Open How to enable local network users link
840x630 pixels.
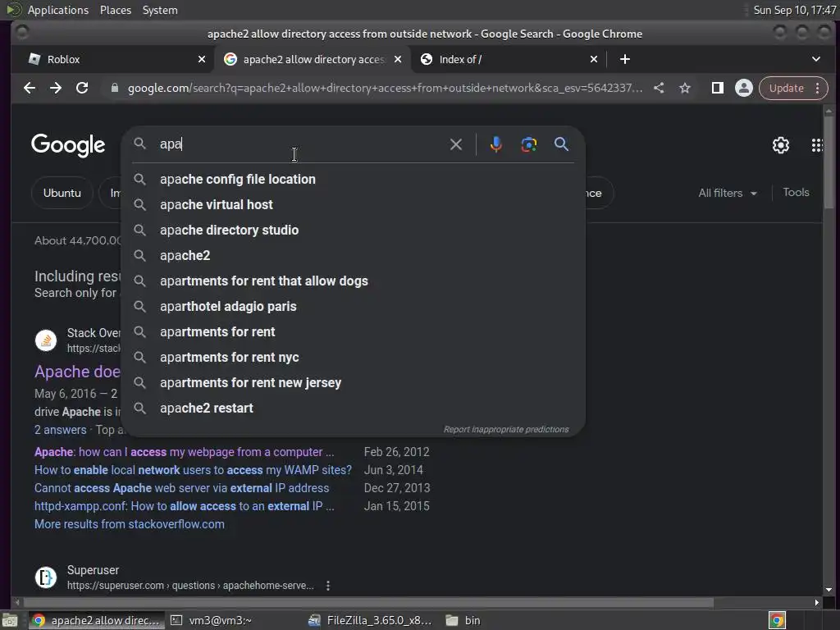[x=193, y=470]
